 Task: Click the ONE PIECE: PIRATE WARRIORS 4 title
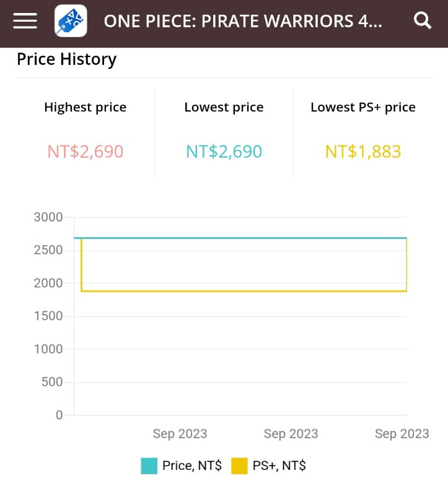point(243,21)
